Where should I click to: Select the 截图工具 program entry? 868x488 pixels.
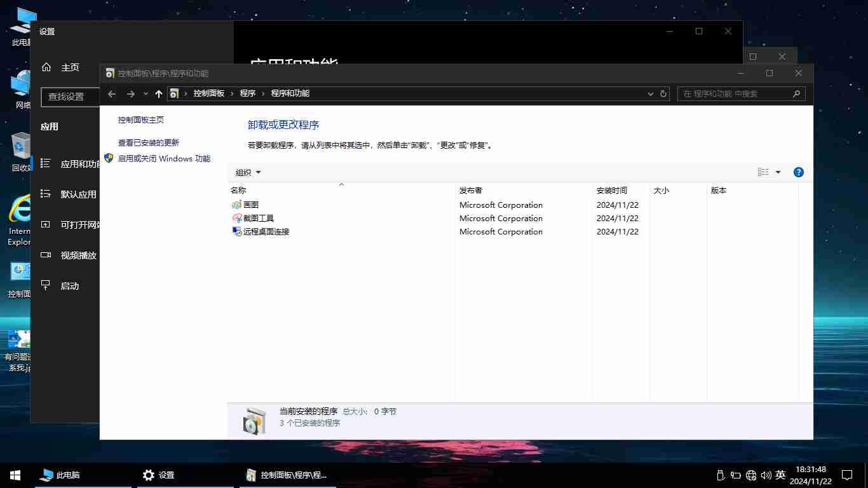click(x=258, y=219)
